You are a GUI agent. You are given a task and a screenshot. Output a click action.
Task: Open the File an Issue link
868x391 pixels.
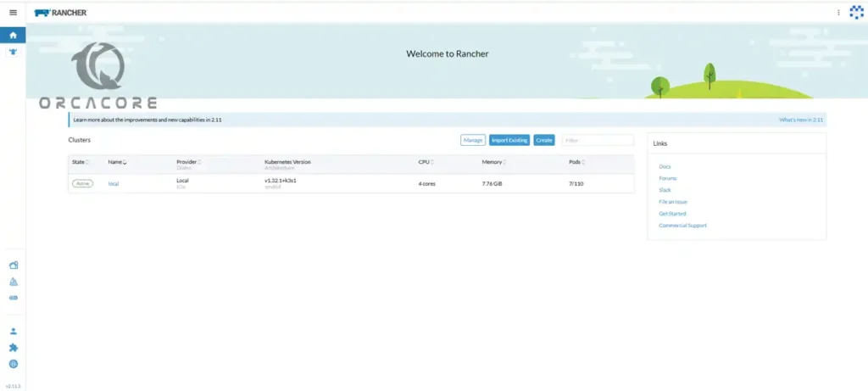pos(672,202)
